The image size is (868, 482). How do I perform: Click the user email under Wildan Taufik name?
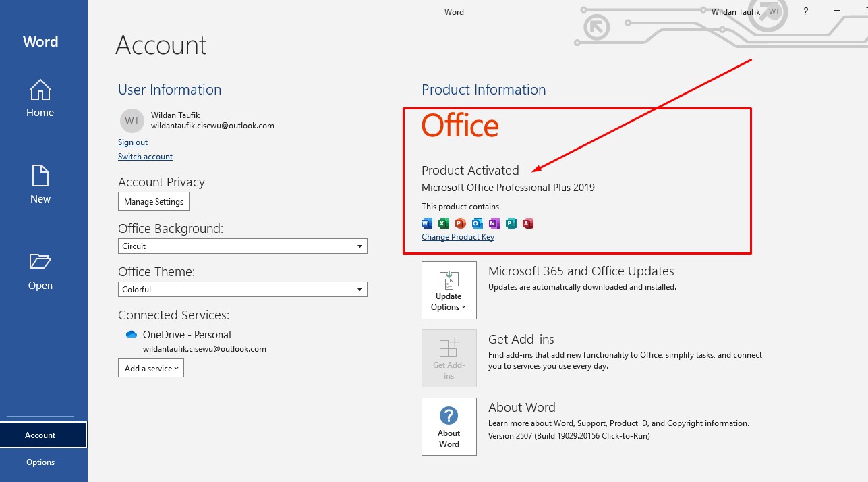click(212, 126)
